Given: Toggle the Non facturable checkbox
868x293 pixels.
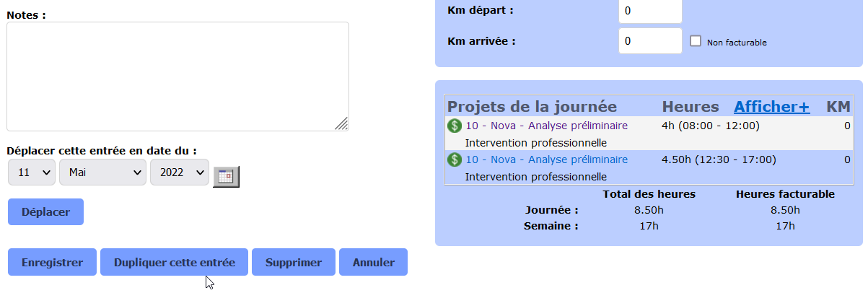Looking at the screenshot, I should click(x=696, y=41).
